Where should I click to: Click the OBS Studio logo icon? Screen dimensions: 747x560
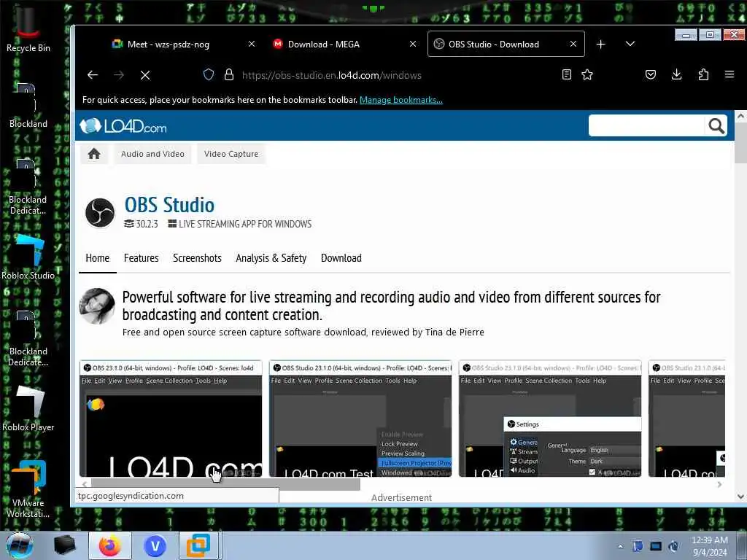coord(100,213)
